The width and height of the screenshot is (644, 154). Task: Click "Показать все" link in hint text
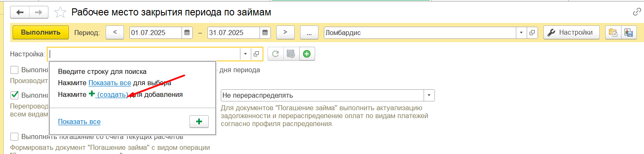coord(110,83)
